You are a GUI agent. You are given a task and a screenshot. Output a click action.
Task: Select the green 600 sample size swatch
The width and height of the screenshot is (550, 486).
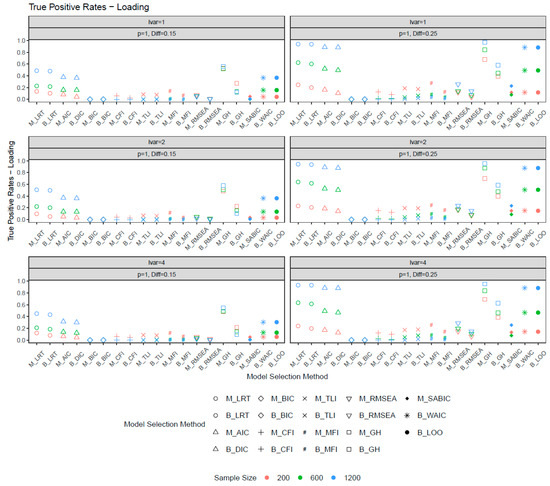tap(300, 478)
